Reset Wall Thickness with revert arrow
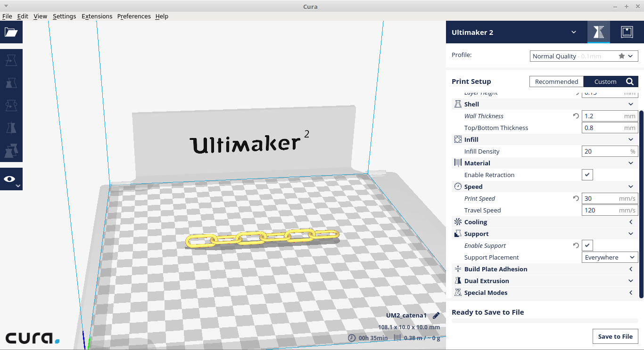644x350 pixels. (576, 116)
